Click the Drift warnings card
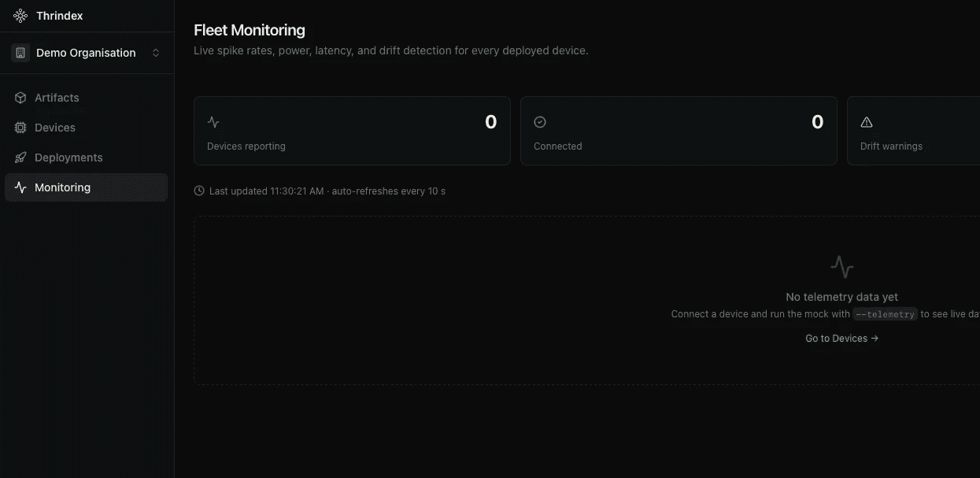Viewport: 980px width, 478px height. pos(913,131)
